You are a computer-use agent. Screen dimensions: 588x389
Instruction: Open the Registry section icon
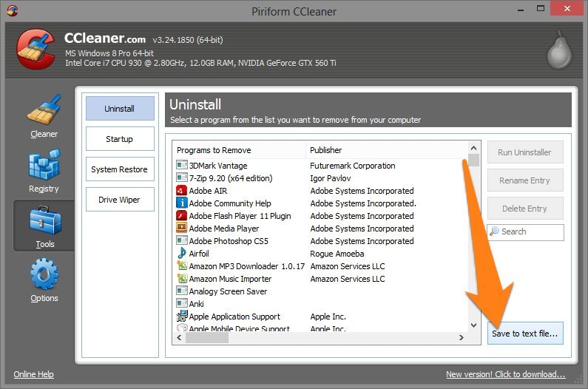pos(44,166)
